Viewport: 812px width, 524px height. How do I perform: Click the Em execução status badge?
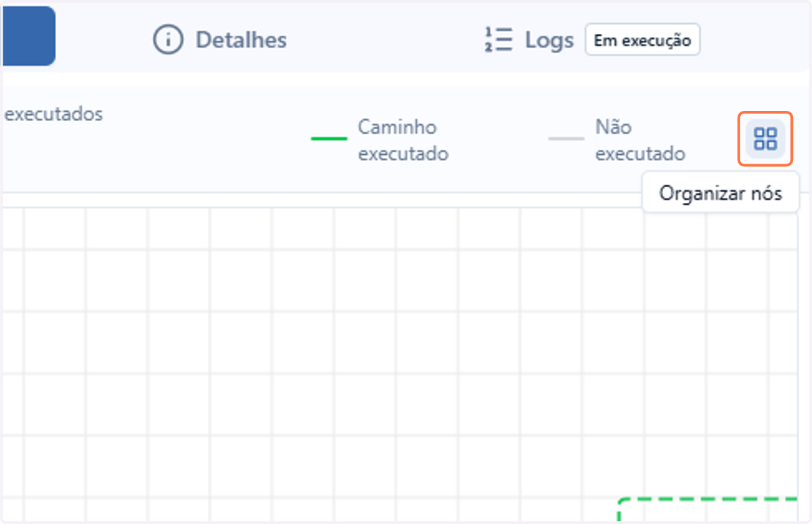click(x=642, y=40)
